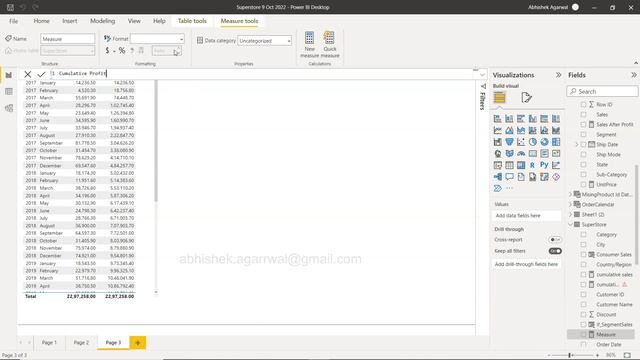Choose the Python visual
Image resolution: width=640 pixels, height=360 pixels.
pos(544,165)
